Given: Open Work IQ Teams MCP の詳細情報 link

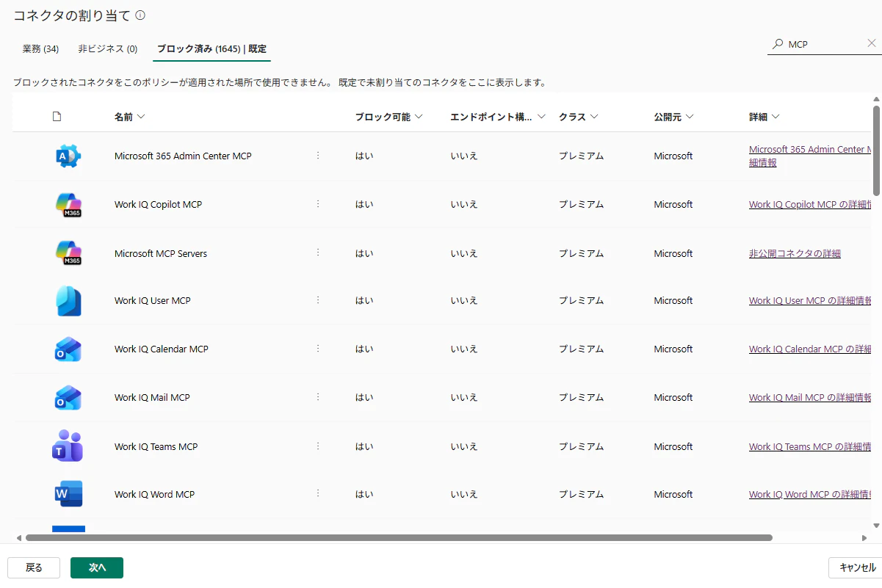Looking at the screenshot, I should pyautogui.click(x=810, y=446).
